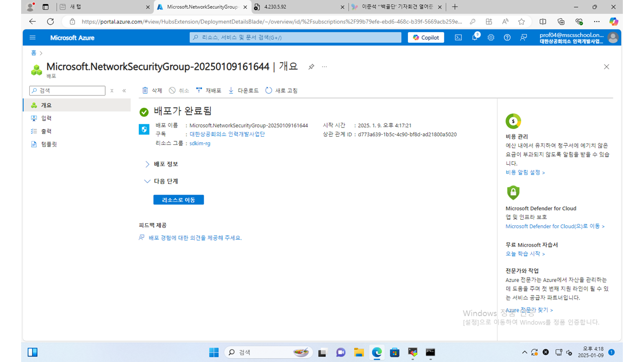
Task: Open the Windows Start menu
Action: pos(214,352)
